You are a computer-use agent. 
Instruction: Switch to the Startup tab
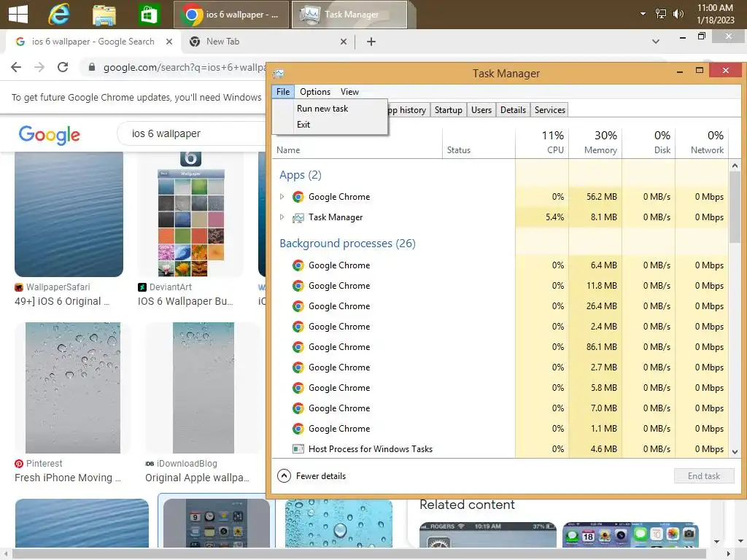tap(449, 110)
